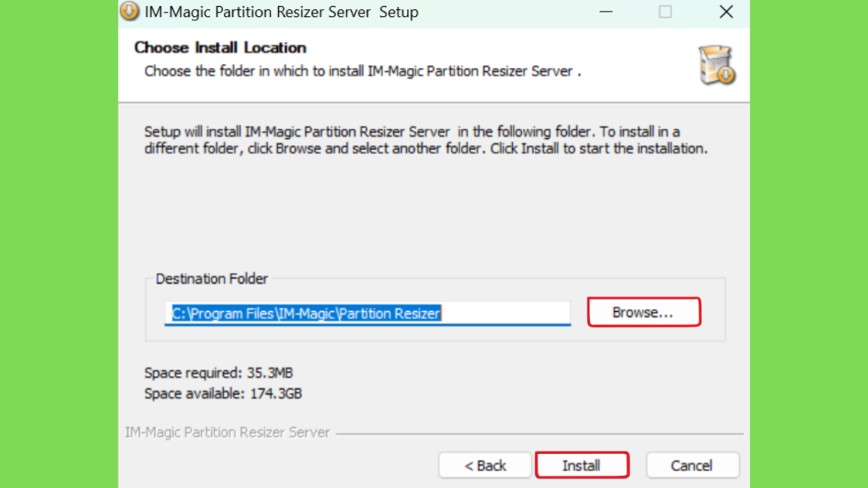Image resolution: width=868 pixels, height=488 pixels.
Task: Click the Space required 35.3MB text
Action: pyautogui.click(x=219, y=373)
